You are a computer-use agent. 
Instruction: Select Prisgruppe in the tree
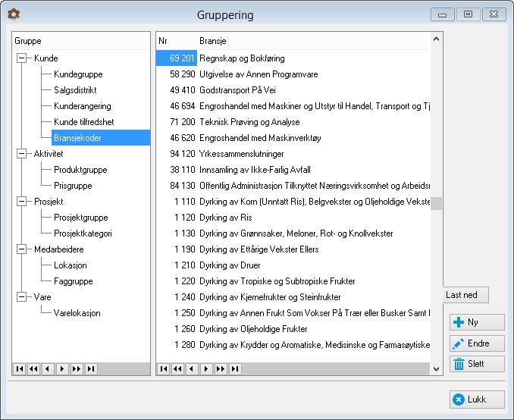[73, 186]
